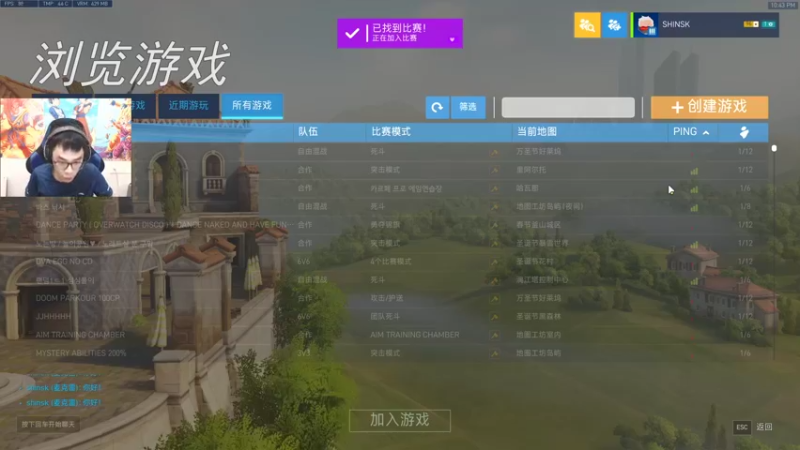Viewport: 800px width, 450px height.
Task: Click settings icon in 圣诞节花村 row
Action: (x=494, y=262)
